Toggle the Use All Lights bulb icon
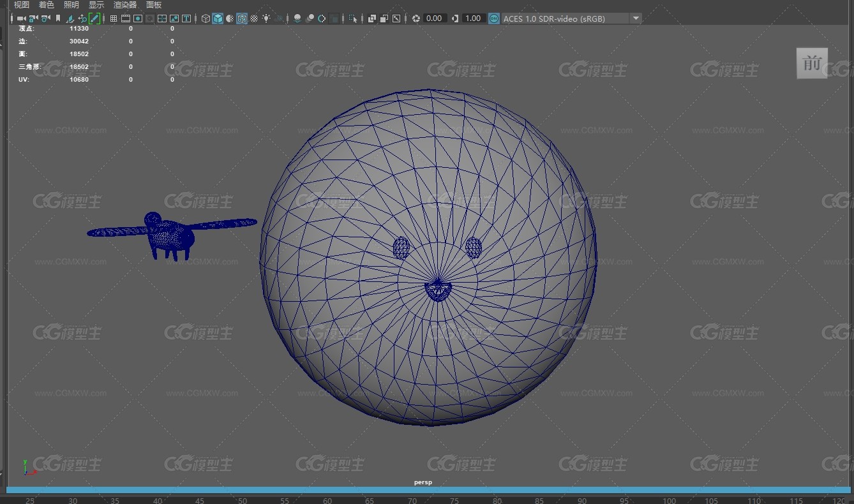Image resolution: width=854 pixels, height=504 pixels. pos(266,19)
